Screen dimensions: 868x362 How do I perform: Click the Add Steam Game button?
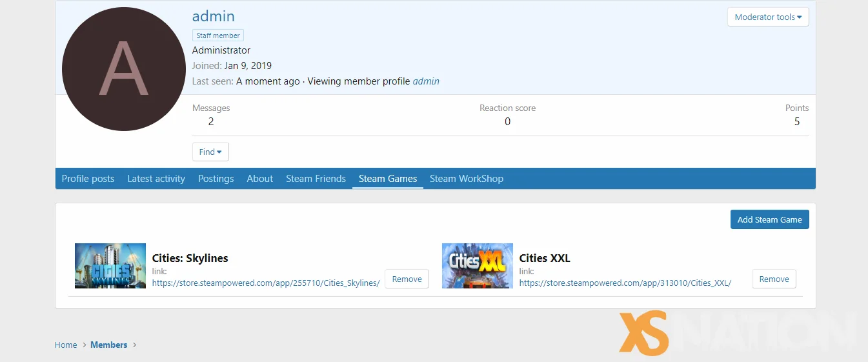pos(769,219)
